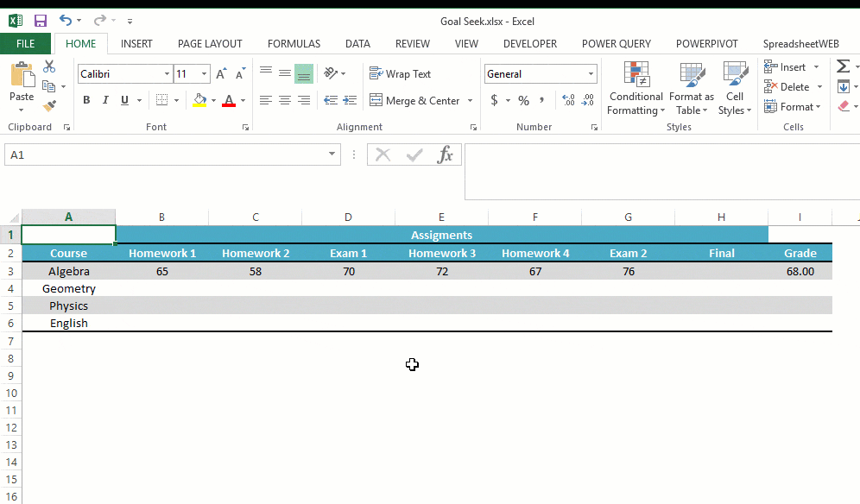Image resolution: width=860 pixels, height=504 pixels.
Task: Open the font size dropdown
Action: pyautogui.click(x=205, y=73)
